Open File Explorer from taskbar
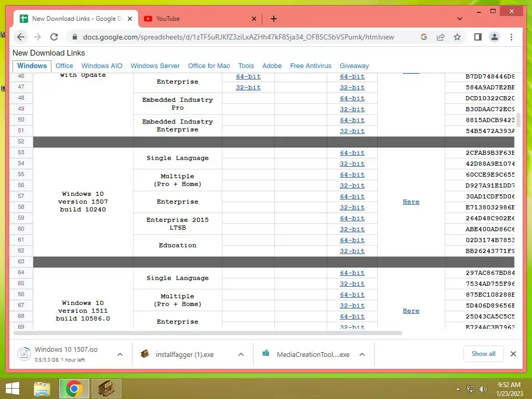The image size is (532, 399). pos(42,389)
